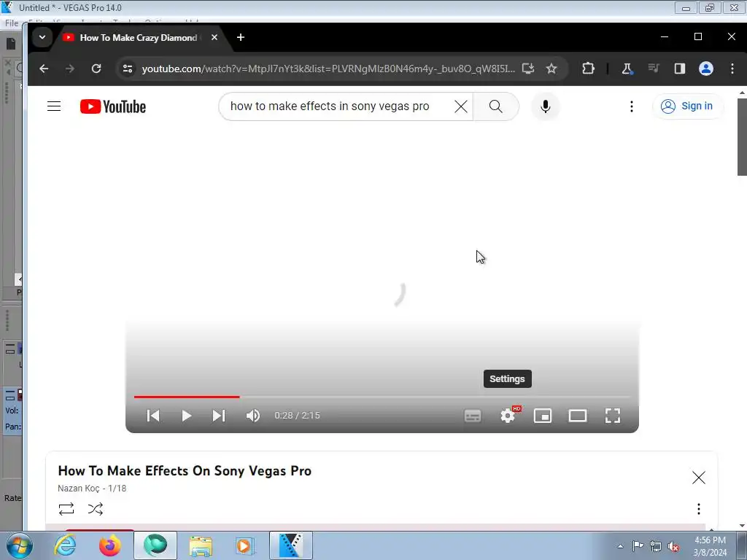Clear the YouTube search query
The width and height of the screenshot is (747, 560).
[x=461, y=106]
